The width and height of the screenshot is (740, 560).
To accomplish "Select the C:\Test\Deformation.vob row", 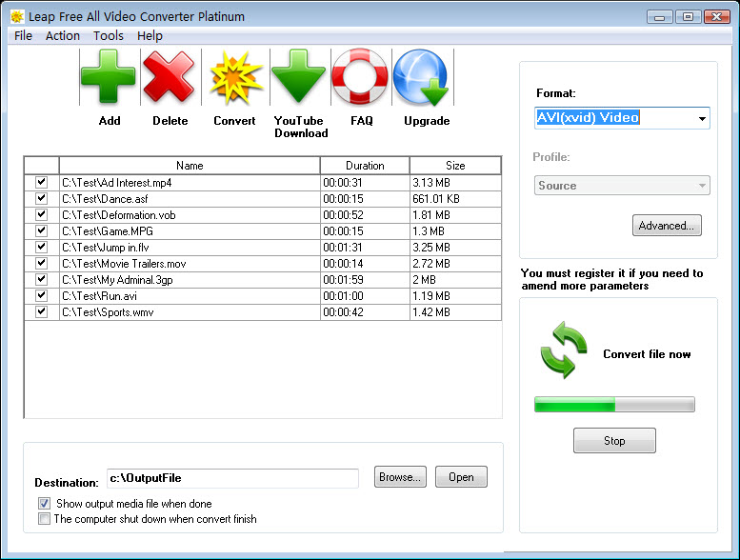I will tap(263, 215).
